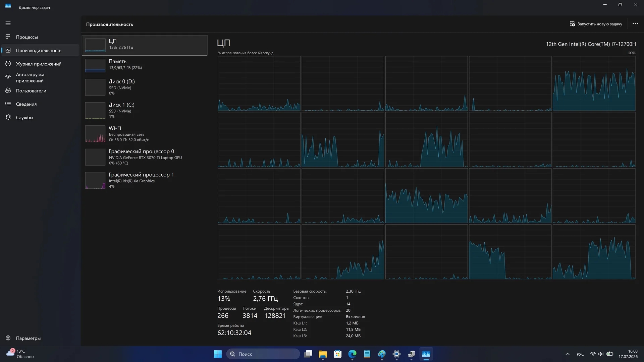Viewport: 644px width, 362px height.
Task: Click Логических процессоров value 20
Action: [348, 310]
